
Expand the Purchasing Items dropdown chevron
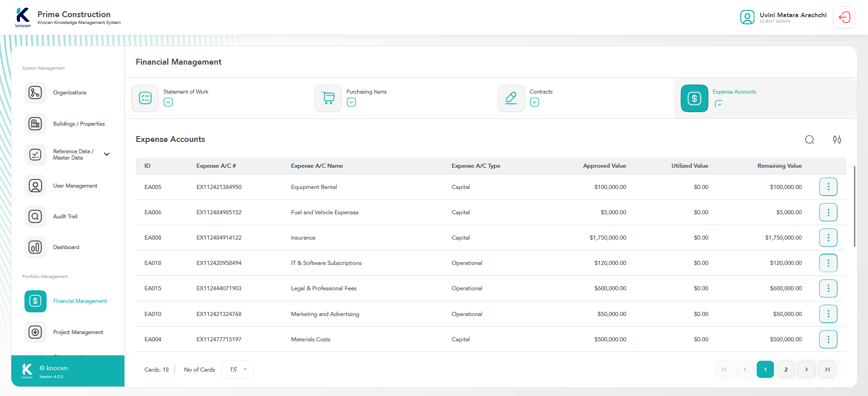click(x=351, y=102)
